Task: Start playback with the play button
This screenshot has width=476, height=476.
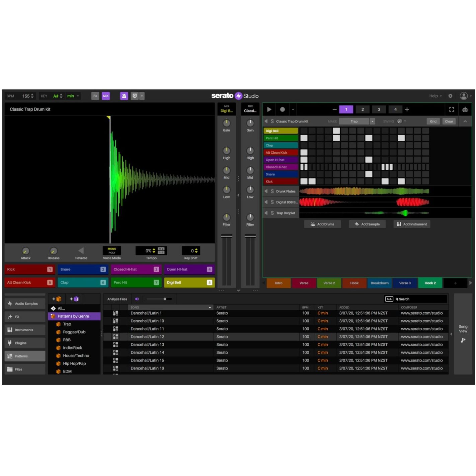Action: (x=269, y=109)
